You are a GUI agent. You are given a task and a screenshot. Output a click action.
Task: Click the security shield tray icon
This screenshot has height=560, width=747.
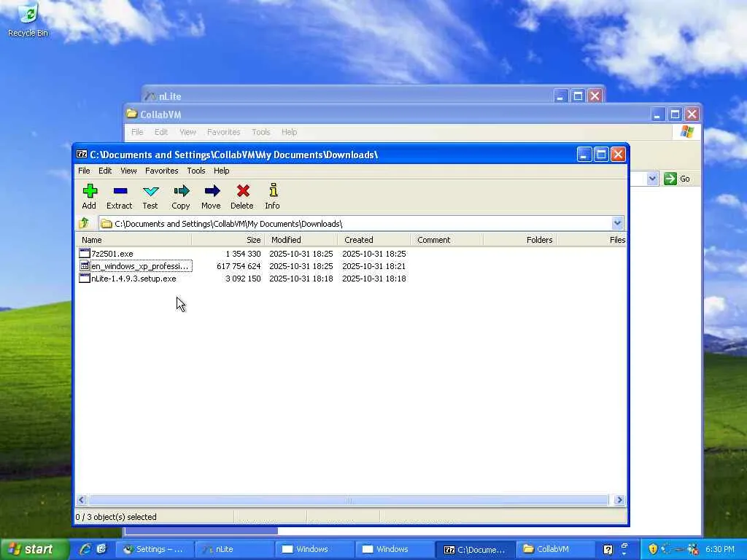[x=653, y=549]
